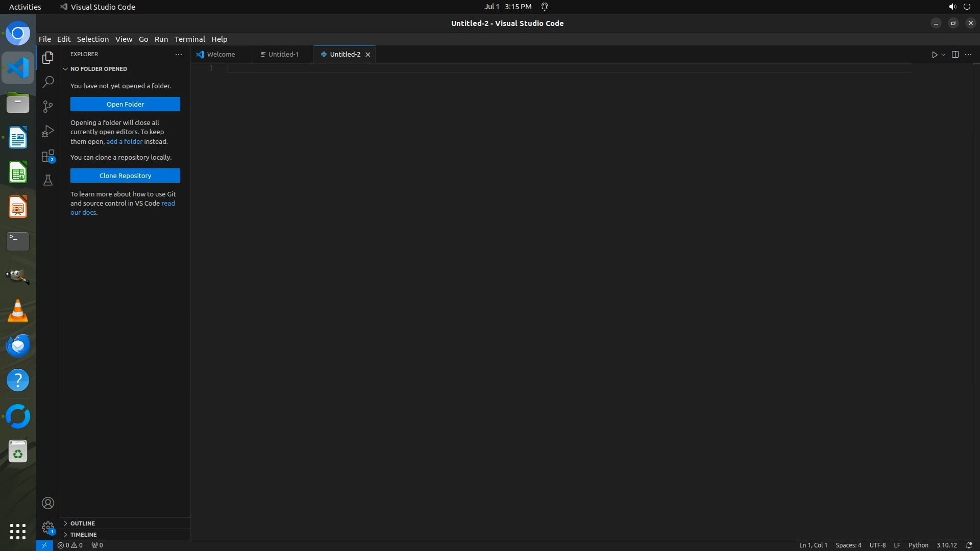The width and height of the screenshot is (980, 551).
Task: Toggle the Explorer view icon
Action: coord(48,58)
